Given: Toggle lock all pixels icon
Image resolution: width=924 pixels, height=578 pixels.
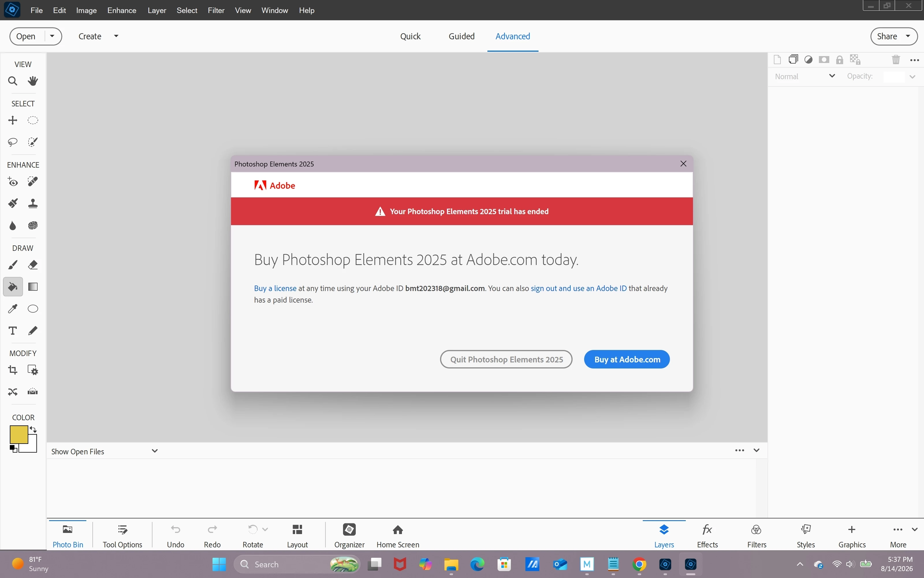Looking at the screenshot, I should [840, 60].
